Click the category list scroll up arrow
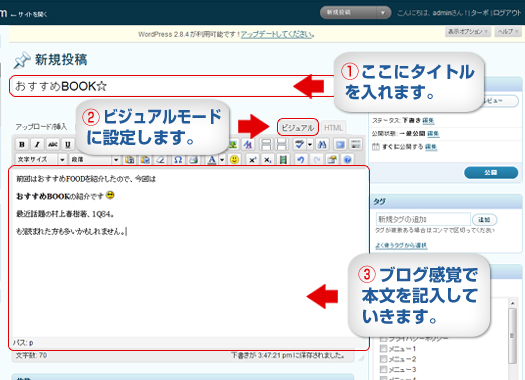Viewport: 525px width, 380px height. pos(512,303)
